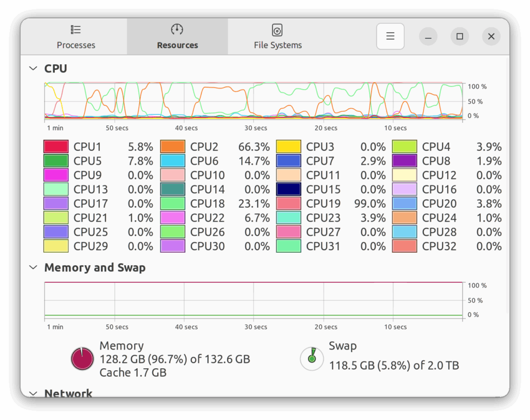Select the CPU32 color swatch
This screenshot has height=420, width=530.
[404, 246]
